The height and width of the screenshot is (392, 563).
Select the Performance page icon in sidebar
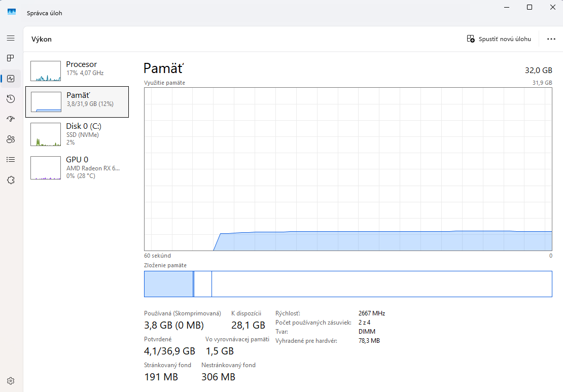pos(11,79)
